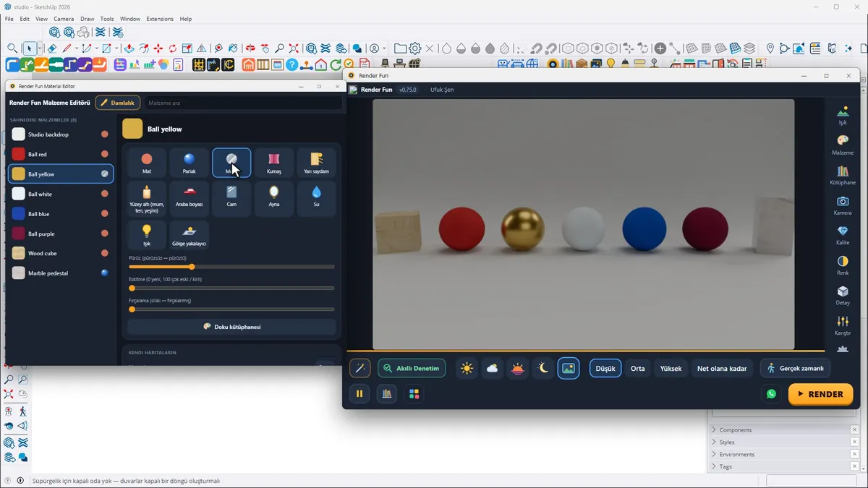
Task: Click the bookshelf icon next to pause
Action: [387, 394]
